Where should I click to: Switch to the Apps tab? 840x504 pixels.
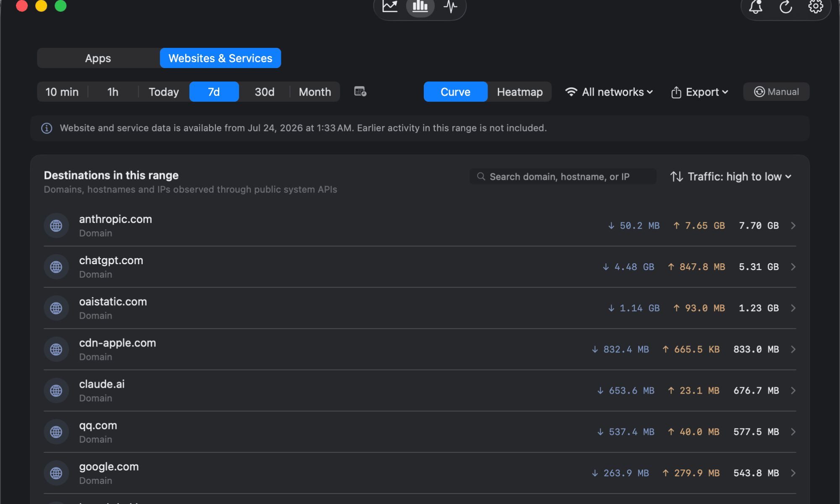(98, 58)
